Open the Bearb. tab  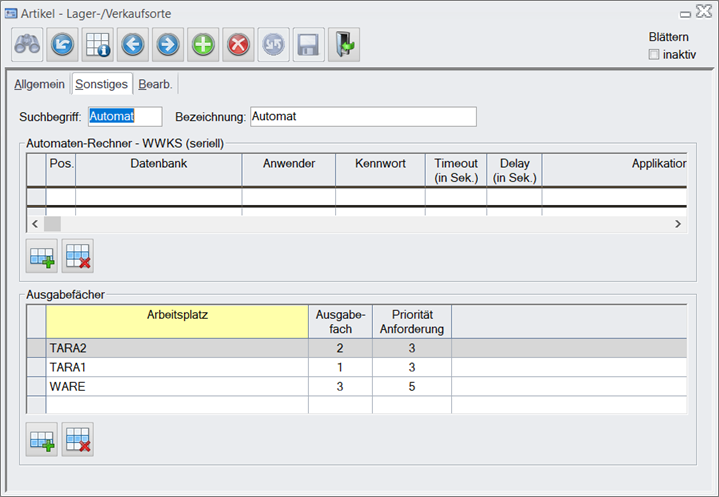tap(156, 84)
